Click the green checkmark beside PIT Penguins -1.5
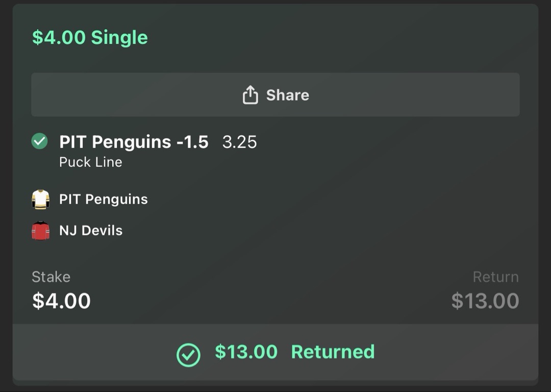Viewport: 551px width, 392px height. coord(40,142)
